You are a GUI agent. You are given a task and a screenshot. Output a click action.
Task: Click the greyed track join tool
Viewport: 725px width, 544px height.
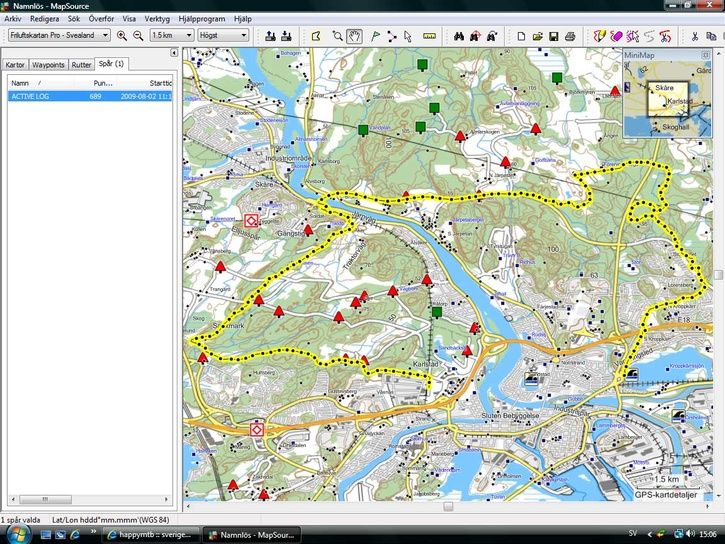pyautogui.click(x=649, y=36)
